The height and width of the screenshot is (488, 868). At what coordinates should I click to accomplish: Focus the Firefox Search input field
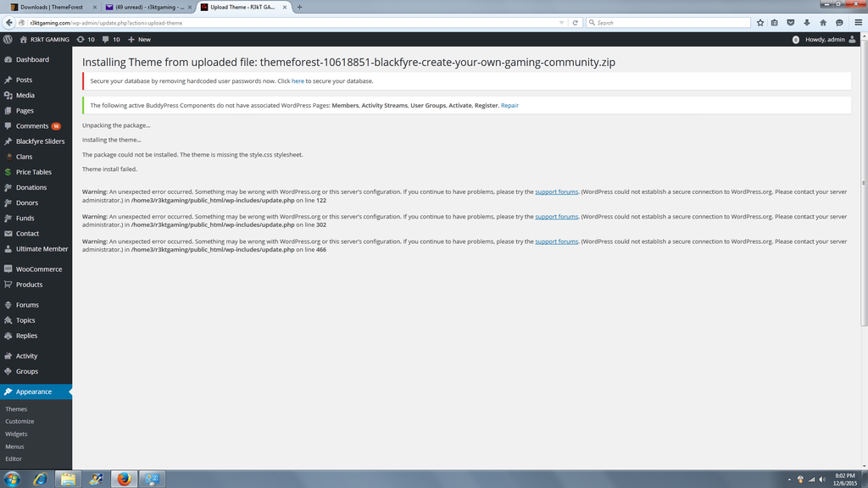tap(670, 23)
